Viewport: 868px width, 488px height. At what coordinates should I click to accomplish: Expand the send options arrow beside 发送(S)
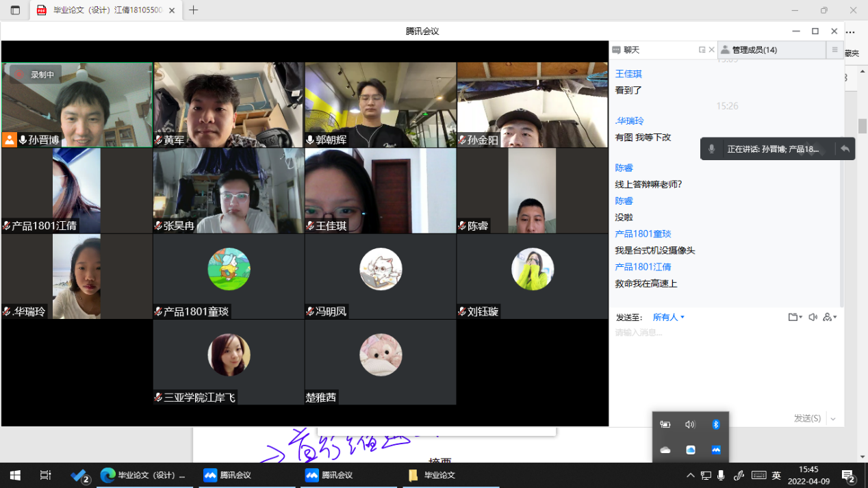[833, 418]
